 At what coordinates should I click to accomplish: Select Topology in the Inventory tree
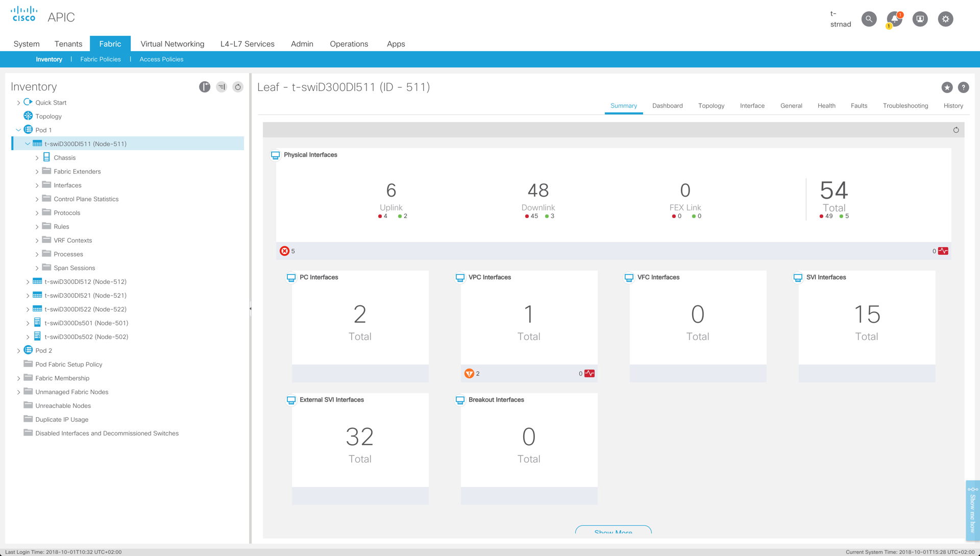[48, 116]
